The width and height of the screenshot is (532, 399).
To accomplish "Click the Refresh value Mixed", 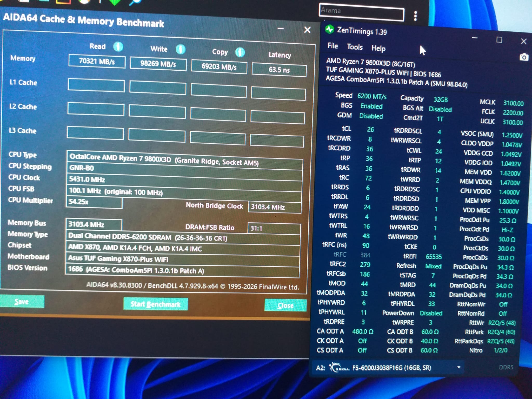I will [x=433, y=266].
